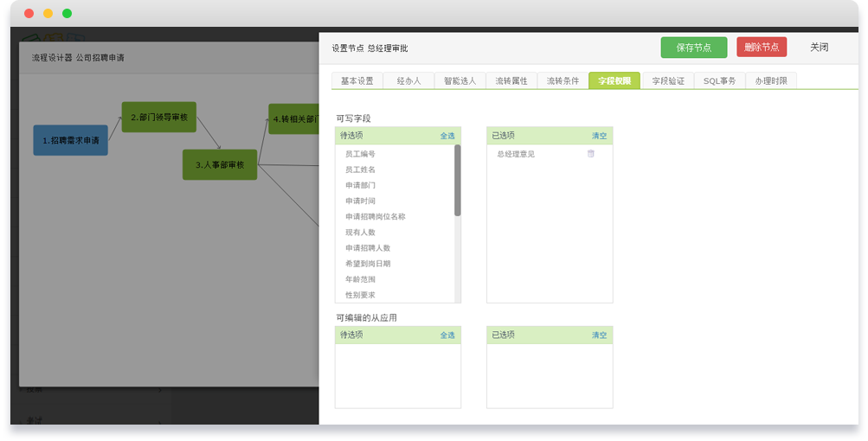Click the green macOS fullscreen button
Image resolution: width=868 pixels, height=441 pixels.
click(68, 14)
